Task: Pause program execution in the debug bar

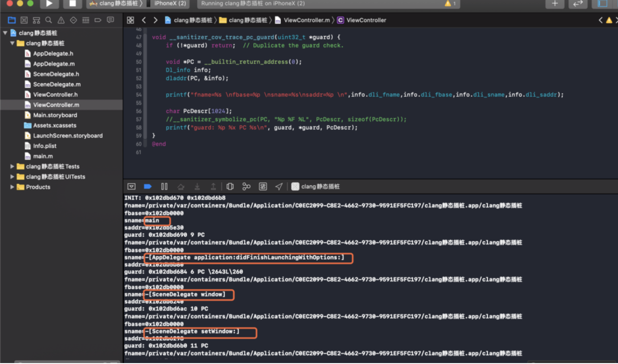Action: (x=164, y=187)
